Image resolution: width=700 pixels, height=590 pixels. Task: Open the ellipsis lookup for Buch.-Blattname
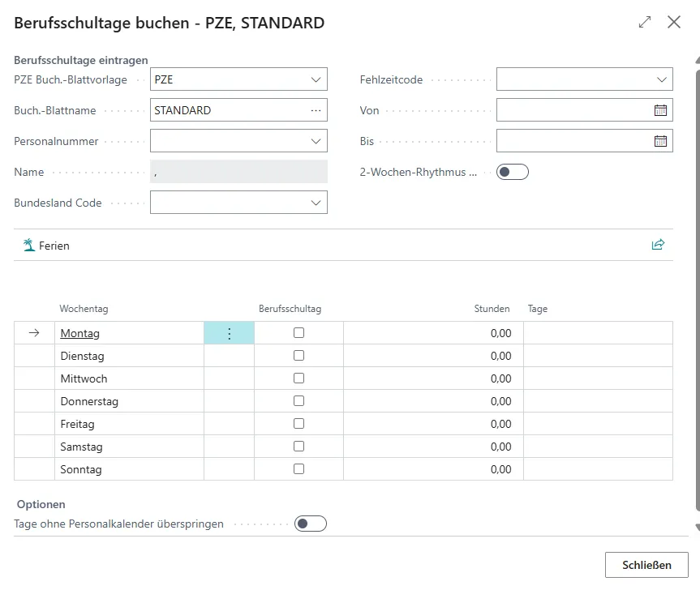(x=316, y=110)
